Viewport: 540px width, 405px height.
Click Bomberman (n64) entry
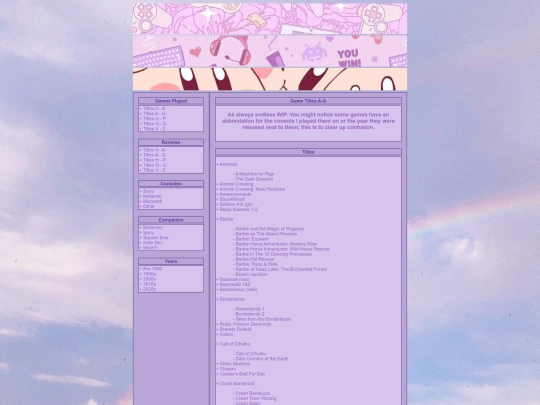pyautogui.click(x=238, y=290)
